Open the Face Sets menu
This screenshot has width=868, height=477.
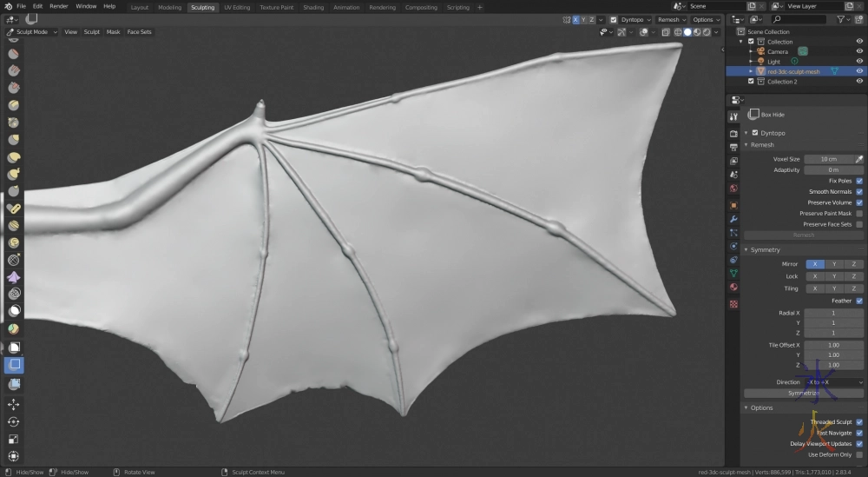[x=139, y=32]
